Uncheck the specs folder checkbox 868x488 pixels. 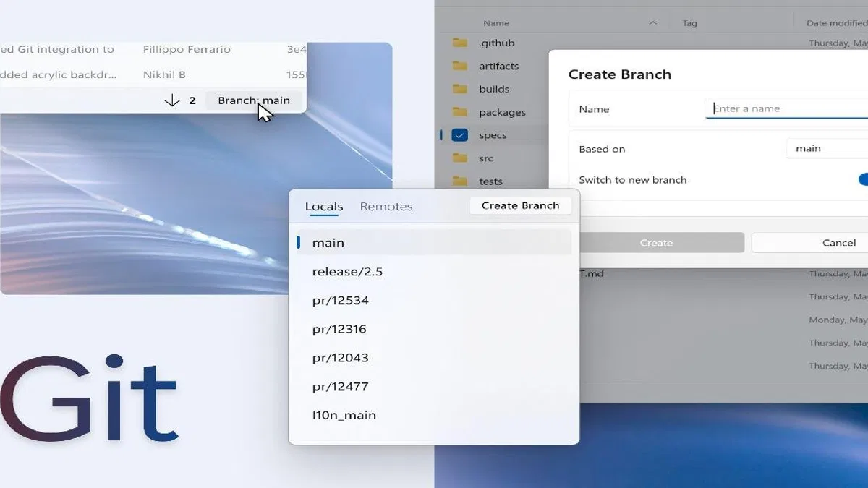(459, 135)
